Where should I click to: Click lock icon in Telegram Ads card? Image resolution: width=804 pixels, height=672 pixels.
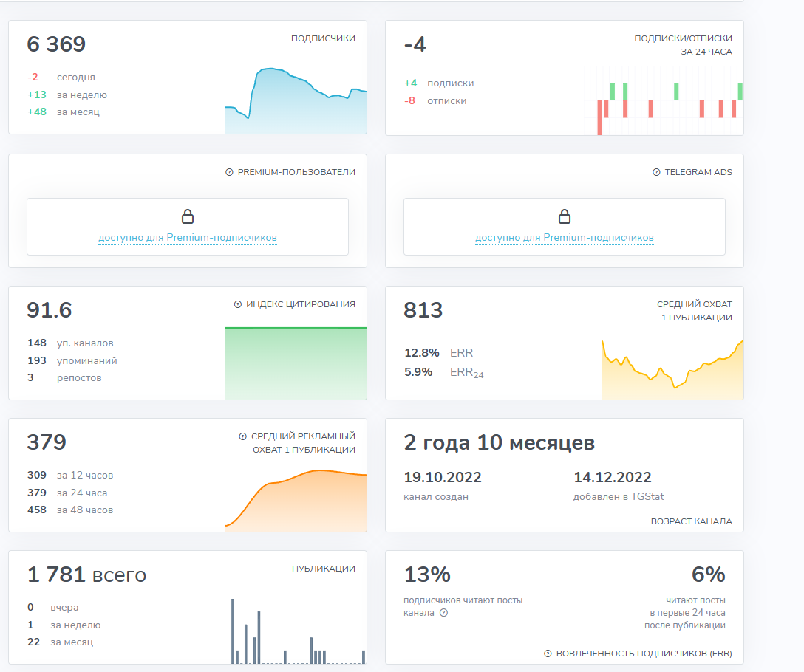click(x=565, y=216)
